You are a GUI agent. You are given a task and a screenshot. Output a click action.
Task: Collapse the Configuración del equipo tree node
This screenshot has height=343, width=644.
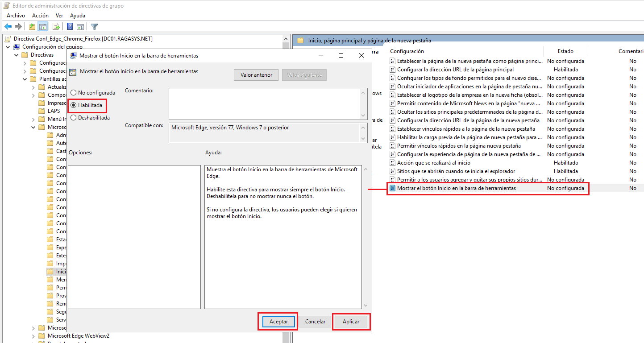(8, 46)
